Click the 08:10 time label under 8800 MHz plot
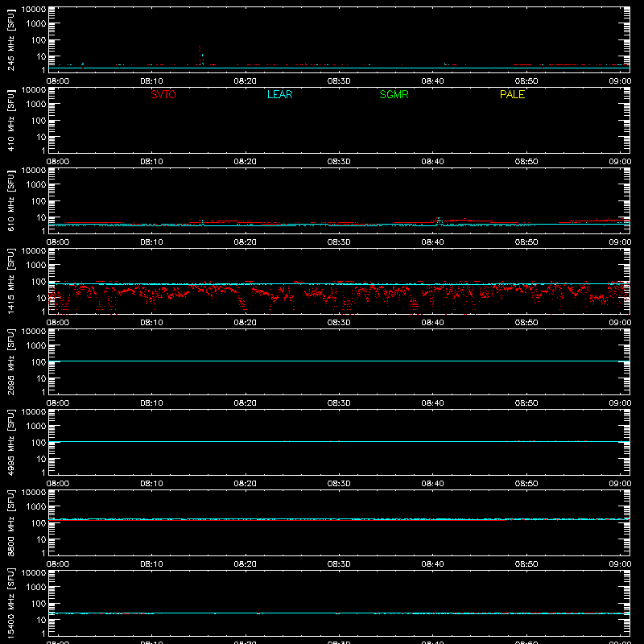Viewport: 644px width, 644px height. point(151,564)
